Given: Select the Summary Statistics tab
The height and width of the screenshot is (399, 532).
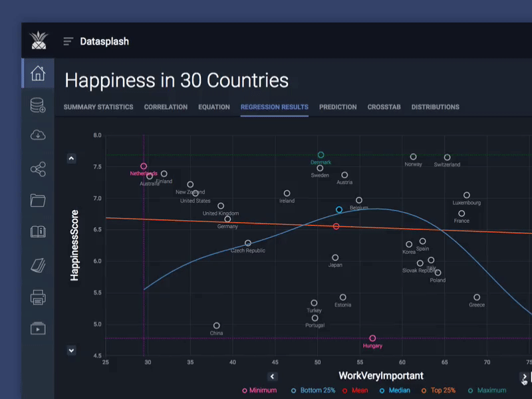Looking at the screenshot, I should [98, 107].
